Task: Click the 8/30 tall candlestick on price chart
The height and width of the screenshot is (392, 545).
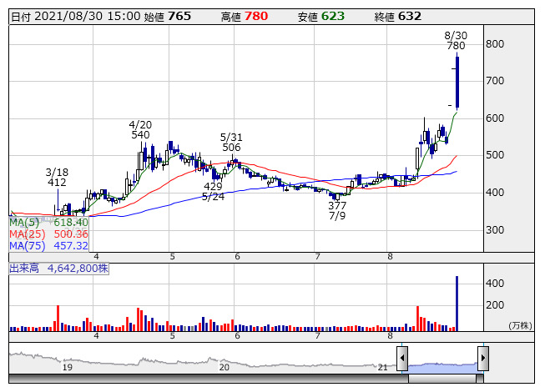Action: point(457,83)
